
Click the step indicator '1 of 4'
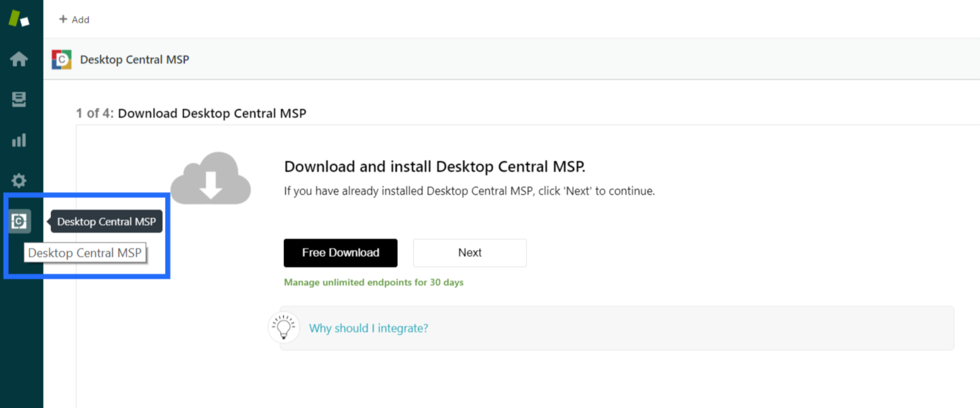[93, 113]
